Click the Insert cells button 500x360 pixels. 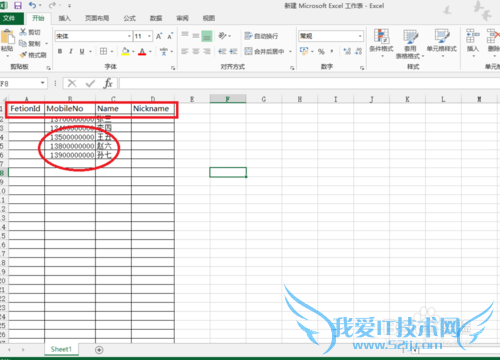pos(473,43)
